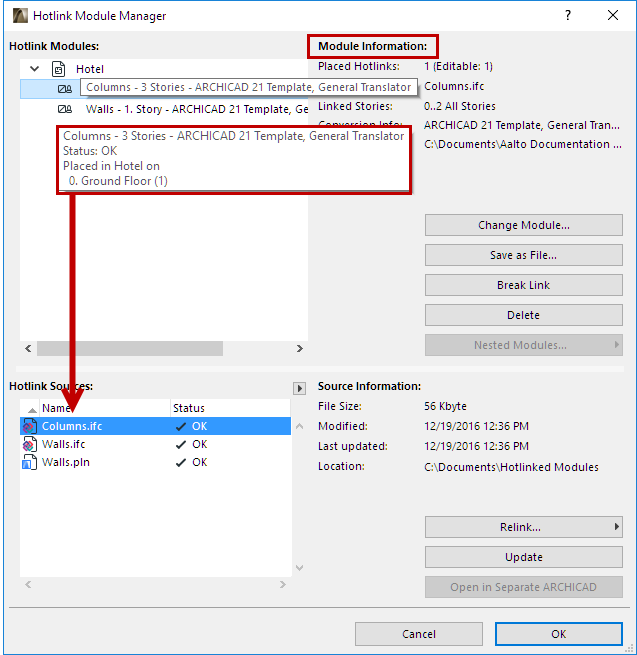
Task: Click the Placed Hotlinks value '1 (Editable: 1)'
Action: pos(458,66)
